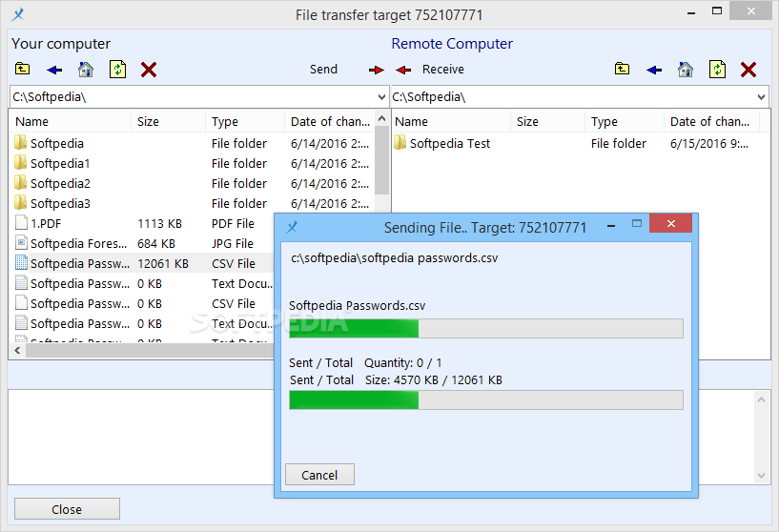Click the total size progress bar
Viewport: 779px width, 532px height.
tap(486, 399)
